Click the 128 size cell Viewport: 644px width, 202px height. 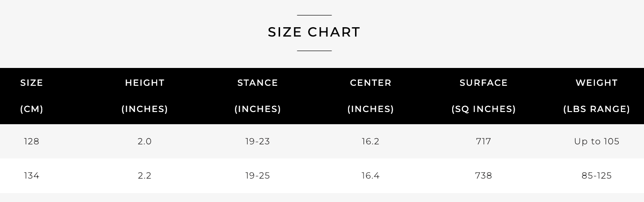31,142
